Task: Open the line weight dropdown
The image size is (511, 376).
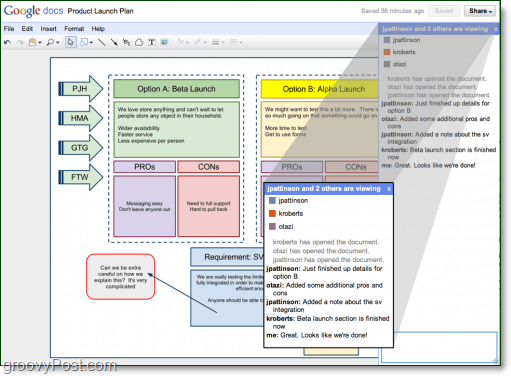Action: coord(218,42)
